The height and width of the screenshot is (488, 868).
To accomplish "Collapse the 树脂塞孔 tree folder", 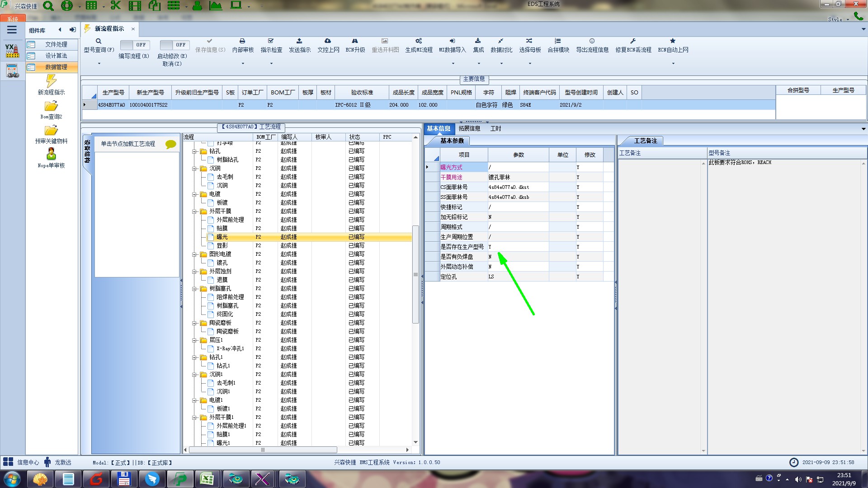I will point(194,289).
